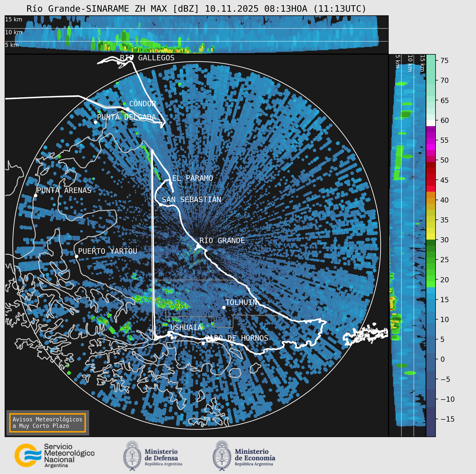Select the Tolhuin city marker dot
Viewport: 476px width, 474px height.
pos(224,307)
